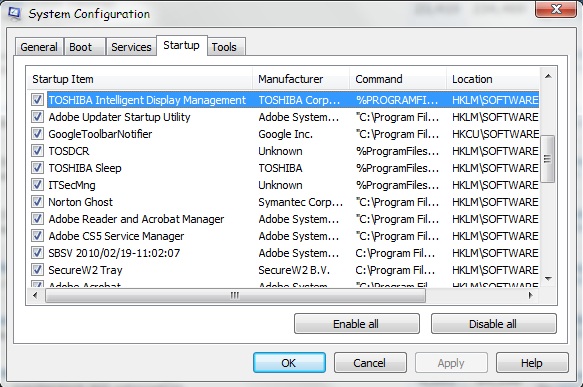Uncheck Adobe Updater Startup Utility checkbox
Viewport: 583px width, 387px height.
(x=37, y=117)
